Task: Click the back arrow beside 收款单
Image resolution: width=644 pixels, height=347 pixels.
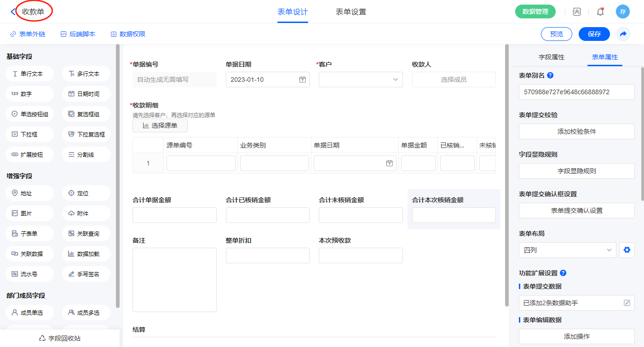Action: click(12, 12)
